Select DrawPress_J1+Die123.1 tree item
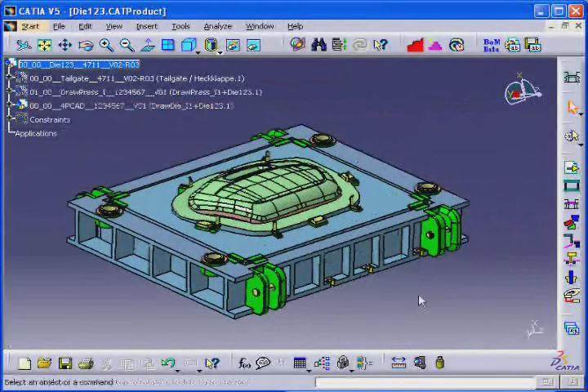The height and width of the screenshot is (392, 588). [x=146, y=92]
